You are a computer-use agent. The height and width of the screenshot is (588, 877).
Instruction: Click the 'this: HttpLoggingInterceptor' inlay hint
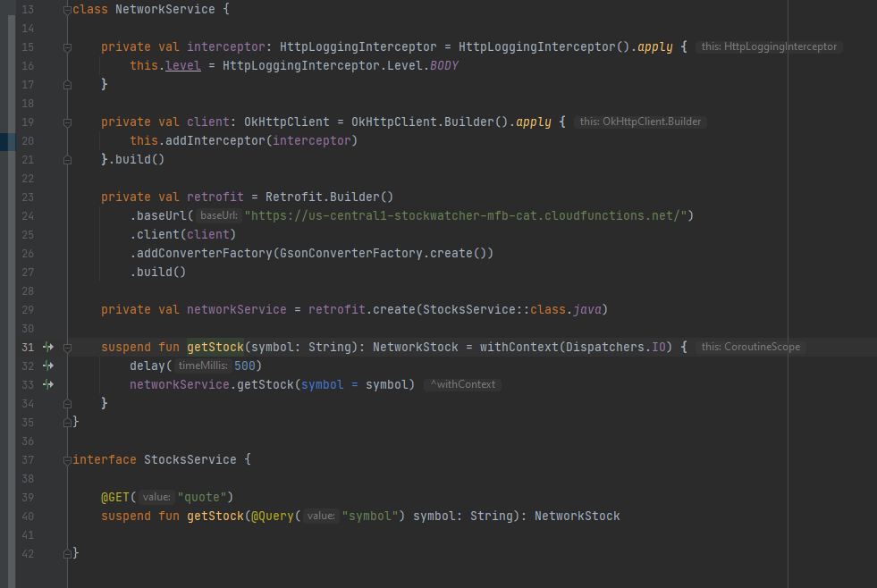pyautogui.click(x=769, y=46)
